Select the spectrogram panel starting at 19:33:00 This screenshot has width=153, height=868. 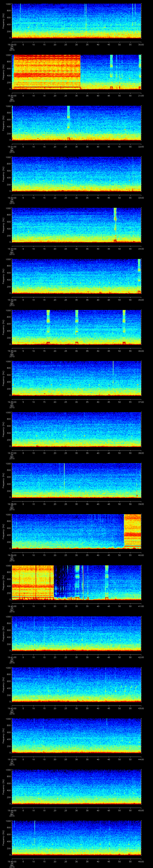point(76,225)
